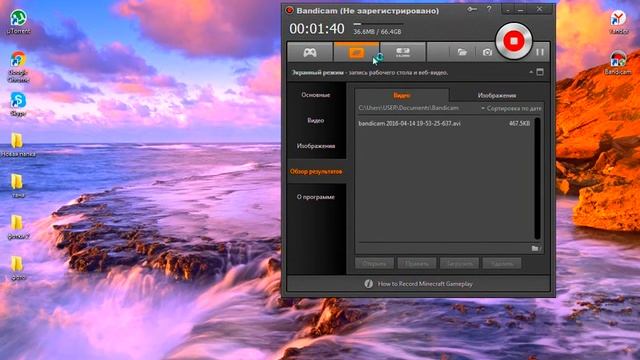The width and height of the screenshot is (640, 360).
Task: Minimize Bandicam to tray button
Action: click(x=508, y=9)
